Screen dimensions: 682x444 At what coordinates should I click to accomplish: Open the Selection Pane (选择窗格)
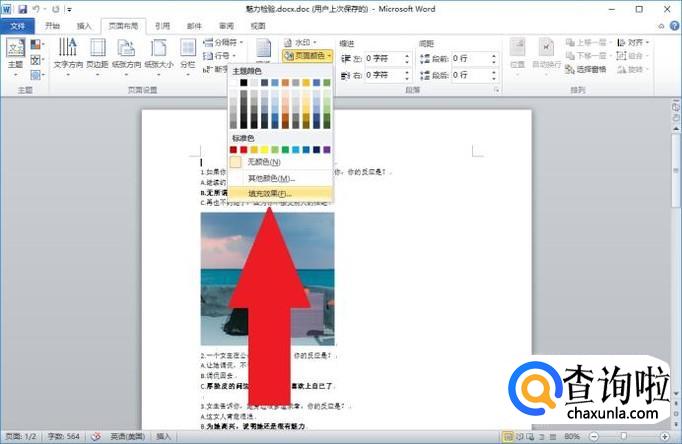590,68
